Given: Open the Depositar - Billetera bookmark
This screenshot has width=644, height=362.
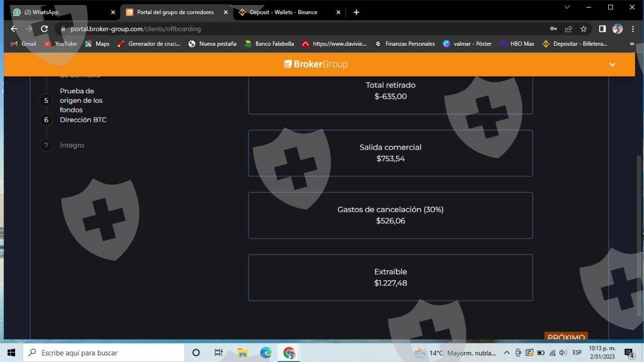Looking at the screenshot, I should click(x=575, y=44).
